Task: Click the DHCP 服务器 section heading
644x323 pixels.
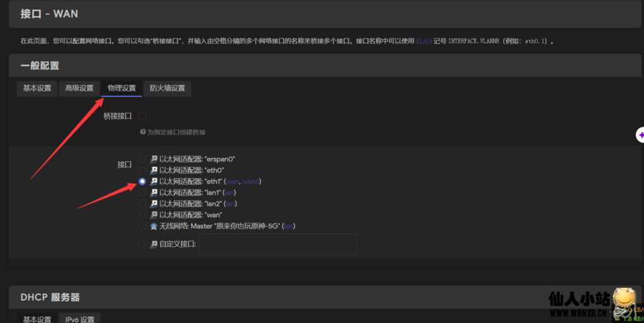Action: pos(50,297)
